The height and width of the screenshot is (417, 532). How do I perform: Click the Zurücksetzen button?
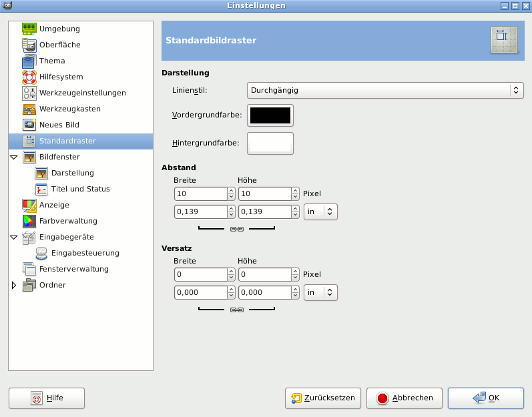pyautogui.click(x=322, y=398)
